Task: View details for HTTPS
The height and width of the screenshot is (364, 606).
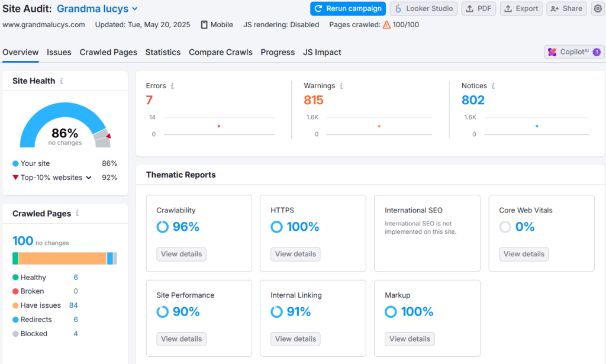Action: [x=295, y=254]
